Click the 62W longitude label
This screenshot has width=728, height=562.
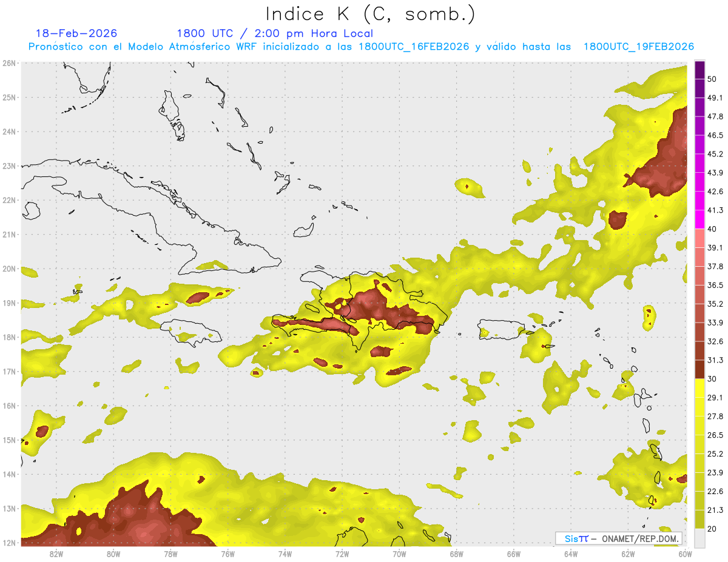click(628, 554)
